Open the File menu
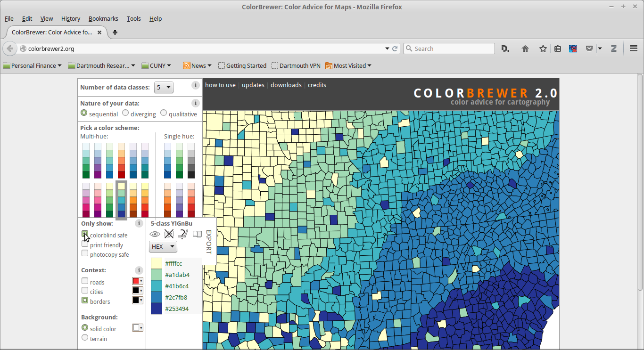 coord(9,18)
